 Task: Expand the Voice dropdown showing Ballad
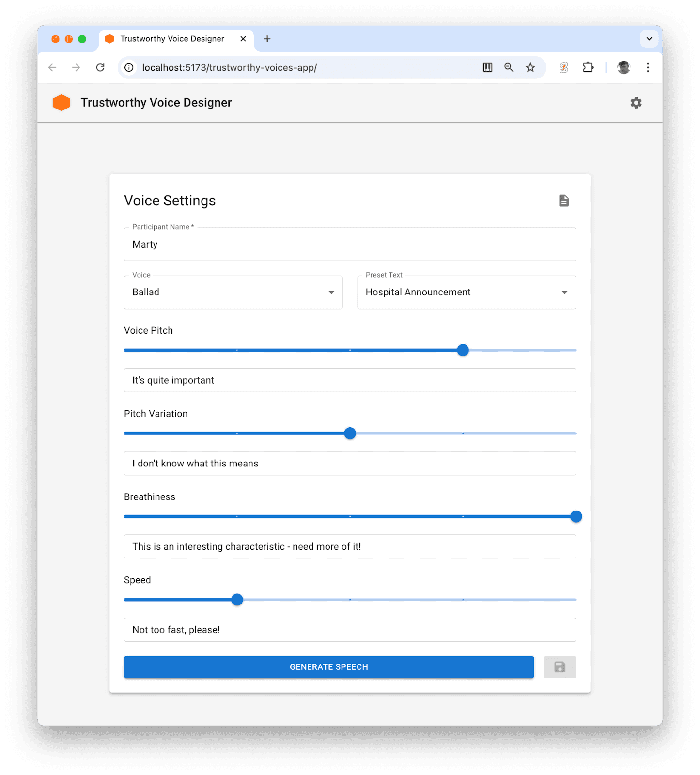233,293
